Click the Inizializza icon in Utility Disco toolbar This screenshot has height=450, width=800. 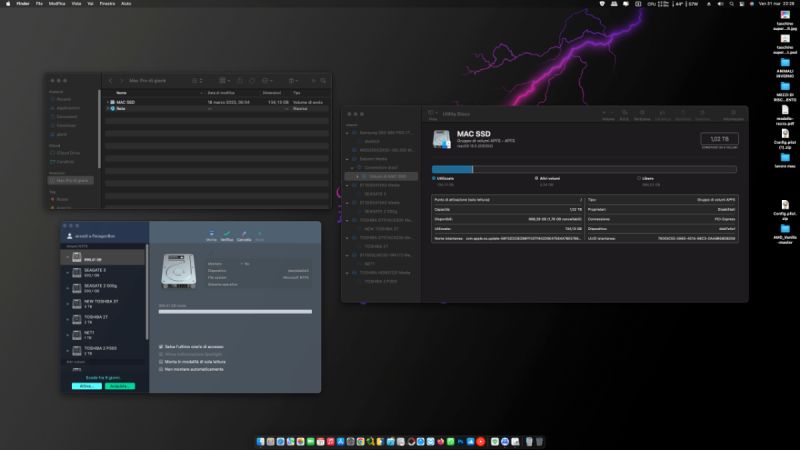point(662,113)
